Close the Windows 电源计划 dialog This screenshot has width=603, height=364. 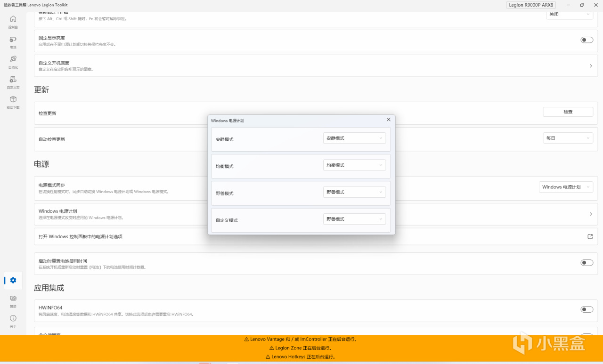[388, 120]
